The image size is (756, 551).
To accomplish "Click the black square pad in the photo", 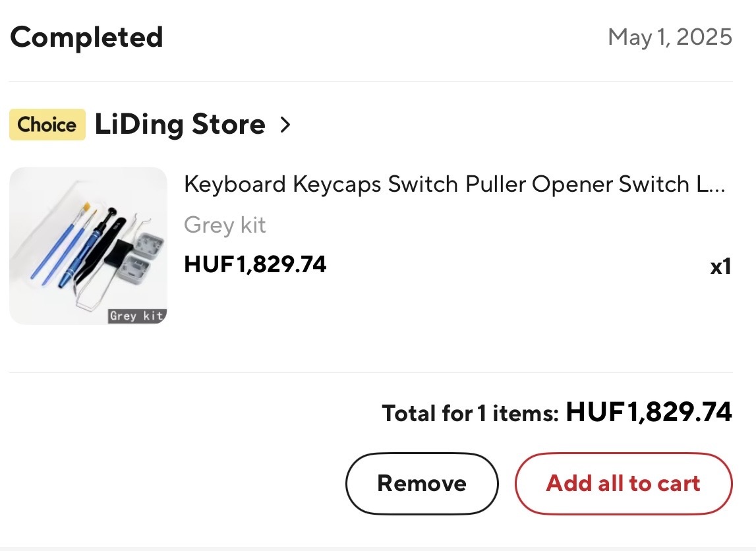I will coord(119,252).
